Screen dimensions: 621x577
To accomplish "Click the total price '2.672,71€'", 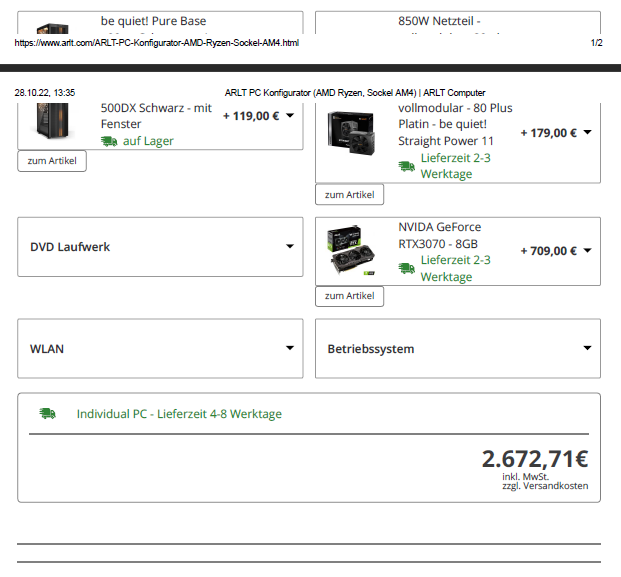I will (535, 459).
